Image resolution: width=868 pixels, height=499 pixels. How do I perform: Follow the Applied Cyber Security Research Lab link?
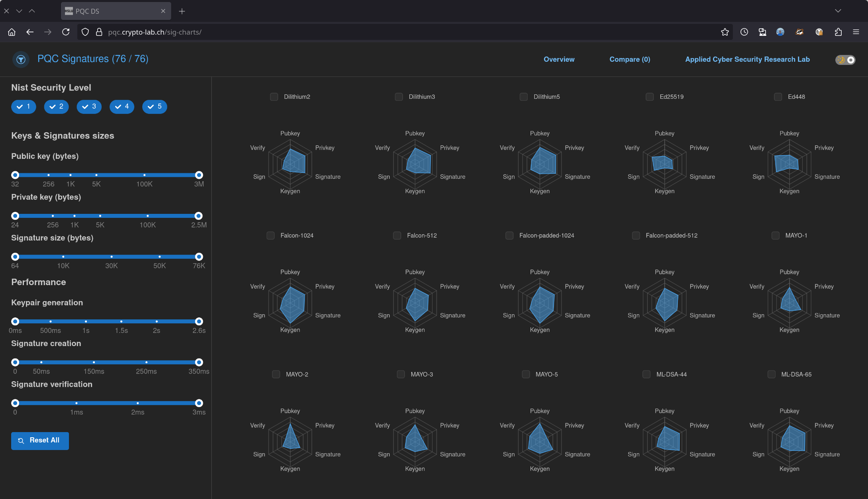tap(747, 59)
